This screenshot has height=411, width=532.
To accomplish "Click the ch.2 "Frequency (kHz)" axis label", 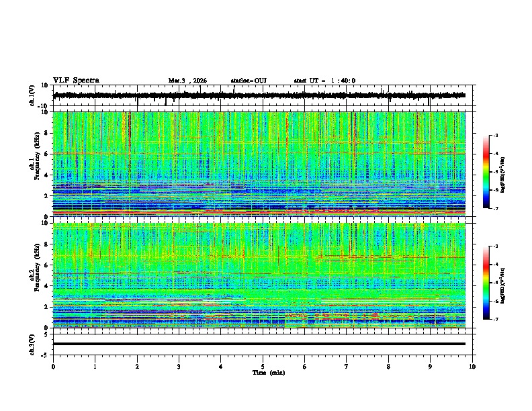I will tap(37, 267).
